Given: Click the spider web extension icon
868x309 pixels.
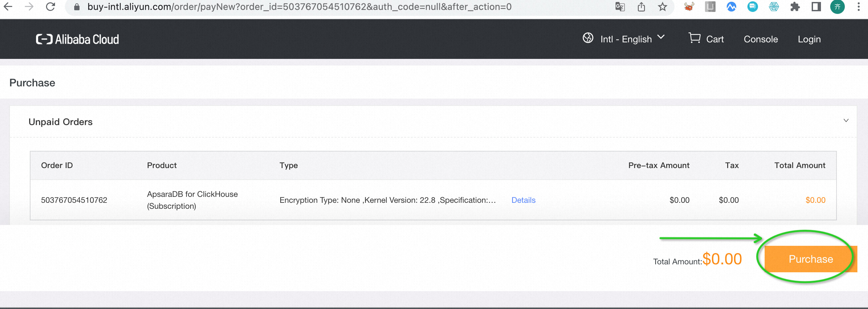Looking at the screenshot, I should (774, 7).
